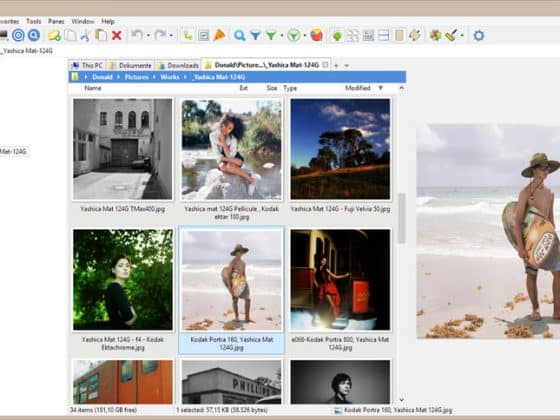Open dropdown next to green funnel filter
Viewport: 560px width, 420px height.
click(282, 35)
